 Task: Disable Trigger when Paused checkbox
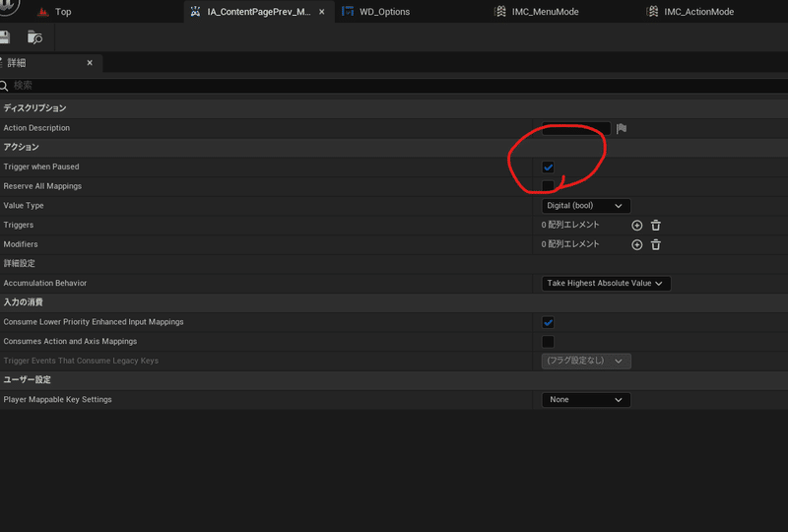548,166
